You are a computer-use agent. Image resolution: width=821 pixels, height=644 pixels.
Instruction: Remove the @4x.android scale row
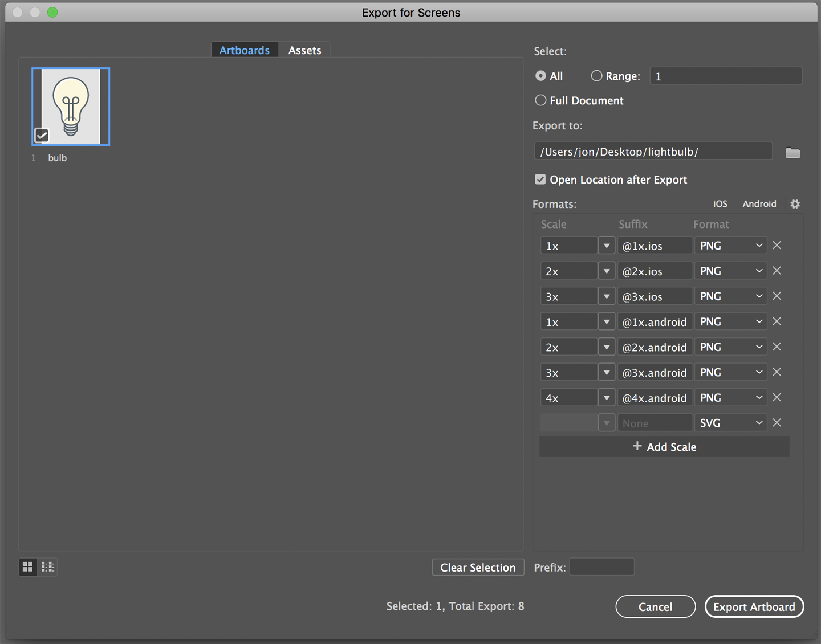click(x=777, y=397)
